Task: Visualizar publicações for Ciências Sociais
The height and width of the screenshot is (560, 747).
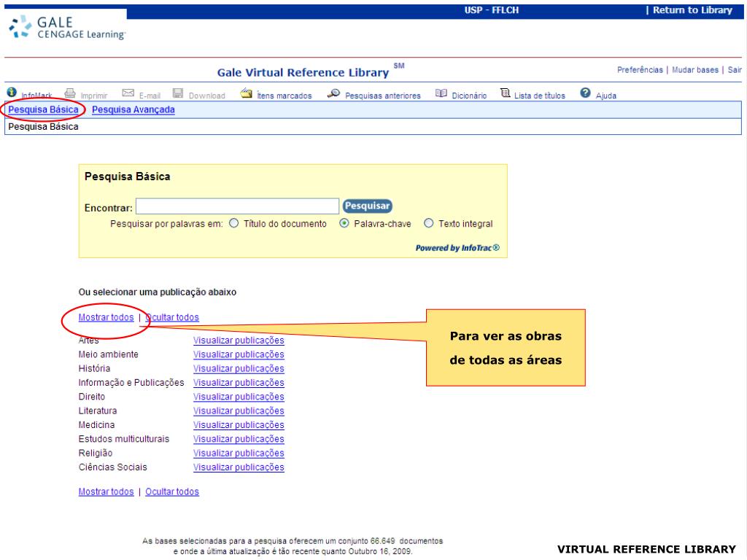Action: (x=239, y=467)
